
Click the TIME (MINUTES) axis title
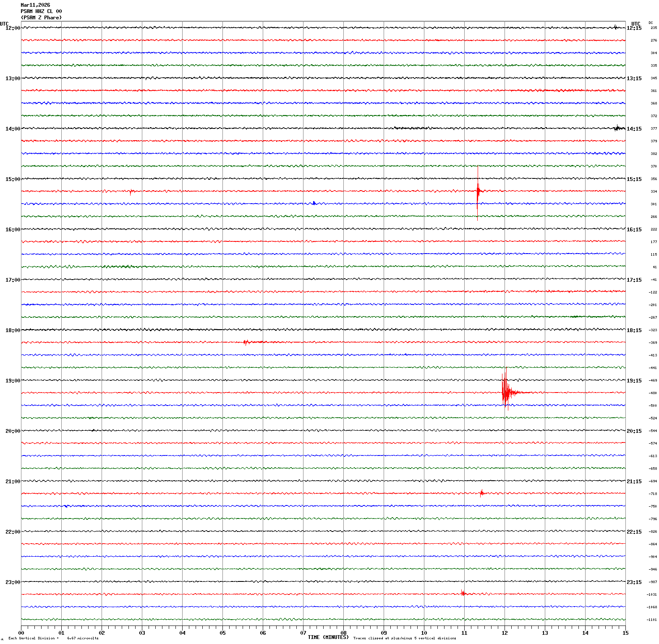pyautogui.click(x=328, y=637)
